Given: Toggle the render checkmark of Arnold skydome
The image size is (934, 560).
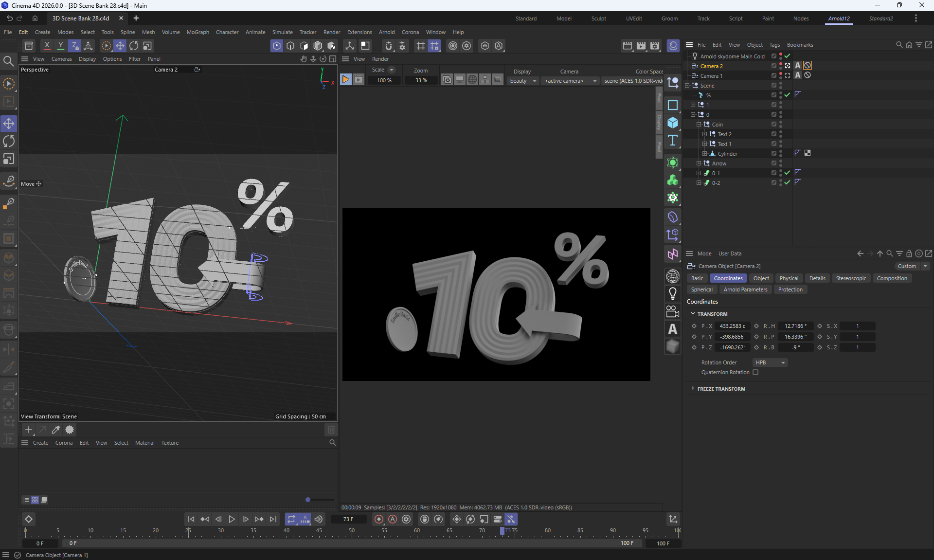Looking at the screenshot, I should [788, 56].
